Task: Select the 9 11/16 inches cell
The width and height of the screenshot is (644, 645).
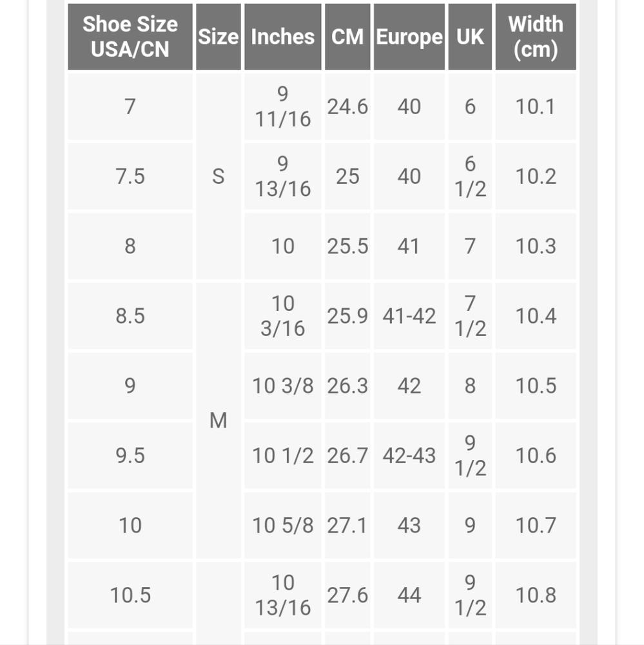Action: tap(282, 106)
